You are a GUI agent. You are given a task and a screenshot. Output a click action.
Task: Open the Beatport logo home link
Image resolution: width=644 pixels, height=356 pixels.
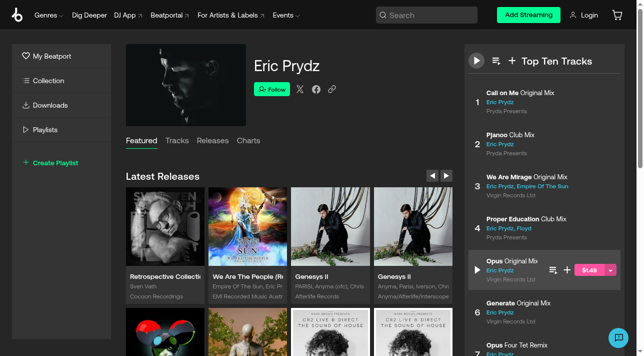pos(17,15)
